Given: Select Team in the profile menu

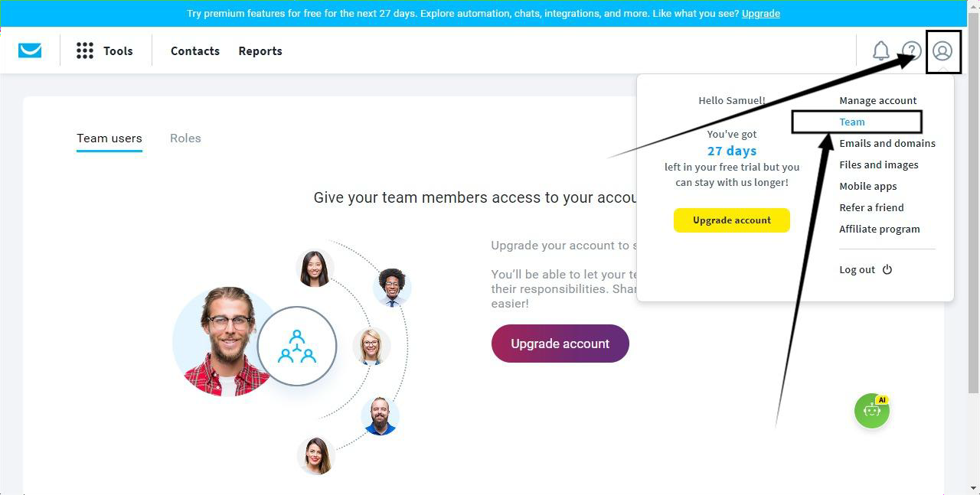Looking at the screenshot, I should click(852, 122).
